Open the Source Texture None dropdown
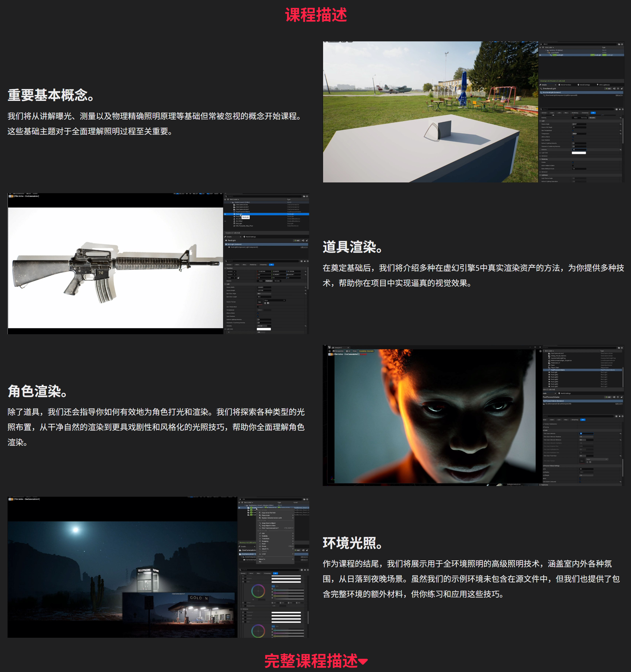This screenshot has height=672, width=631. coord(275,300)
